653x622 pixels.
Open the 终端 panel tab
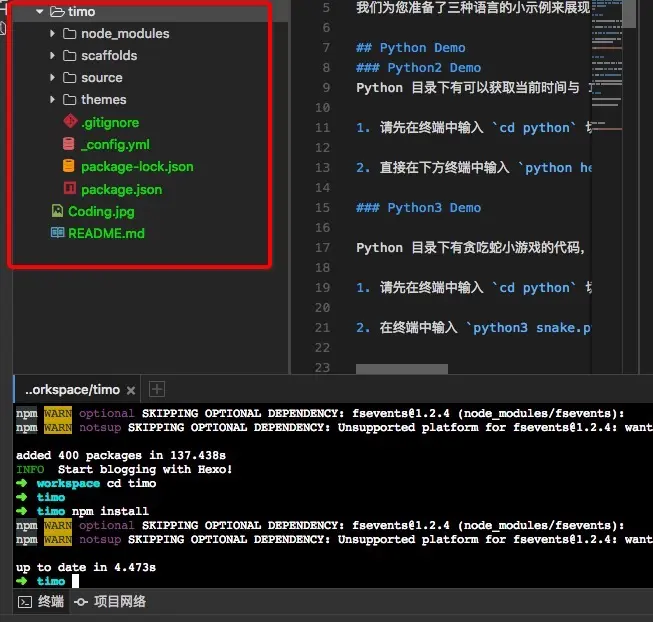(50, 602)
